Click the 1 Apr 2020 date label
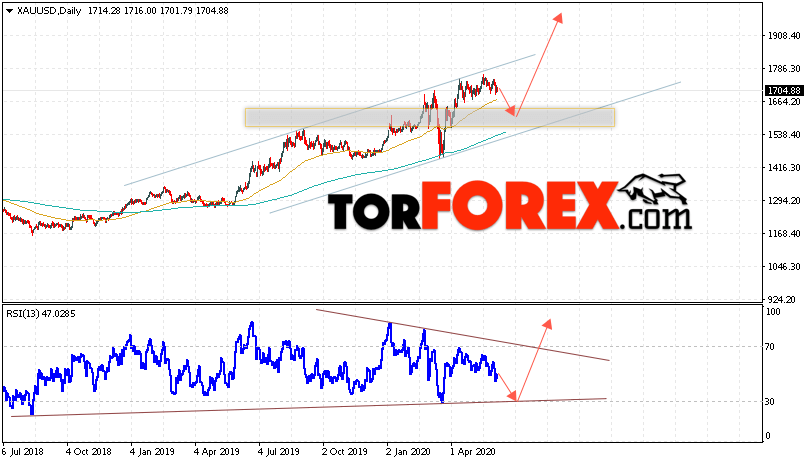 coord(473,452)
